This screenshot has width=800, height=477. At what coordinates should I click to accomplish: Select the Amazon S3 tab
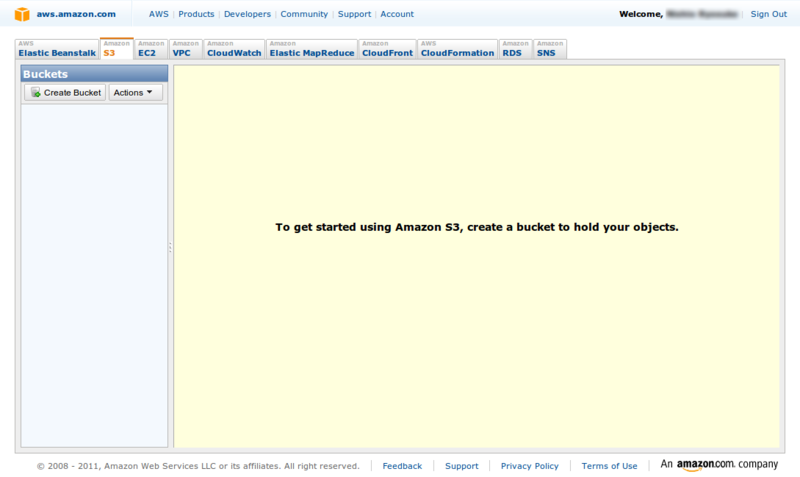coord(117,48)
